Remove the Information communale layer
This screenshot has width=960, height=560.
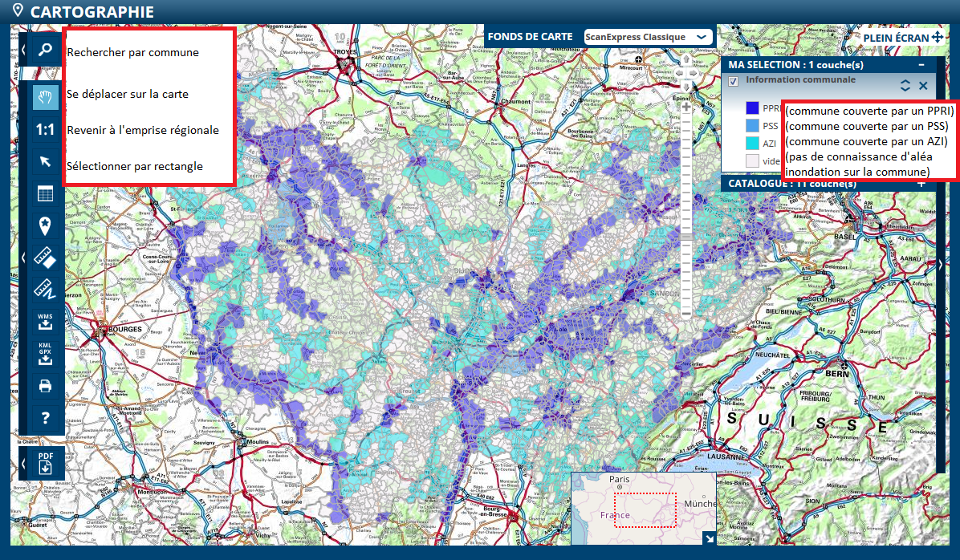pyautogui.click(x=923, y=85)
